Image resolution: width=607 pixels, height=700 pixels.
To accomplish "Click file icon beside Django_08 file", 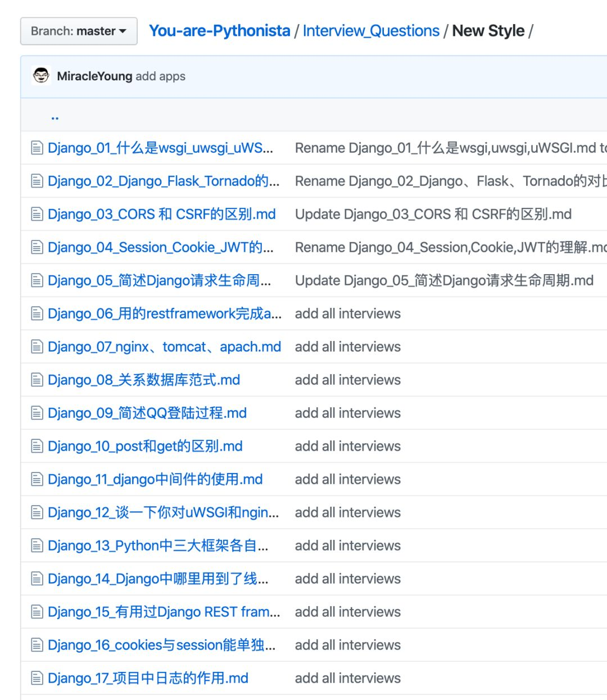I will 37,380.
